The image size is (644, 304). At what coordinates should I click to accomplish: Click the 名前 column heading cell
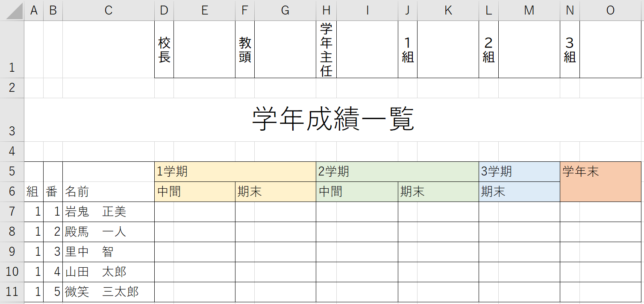109,192
